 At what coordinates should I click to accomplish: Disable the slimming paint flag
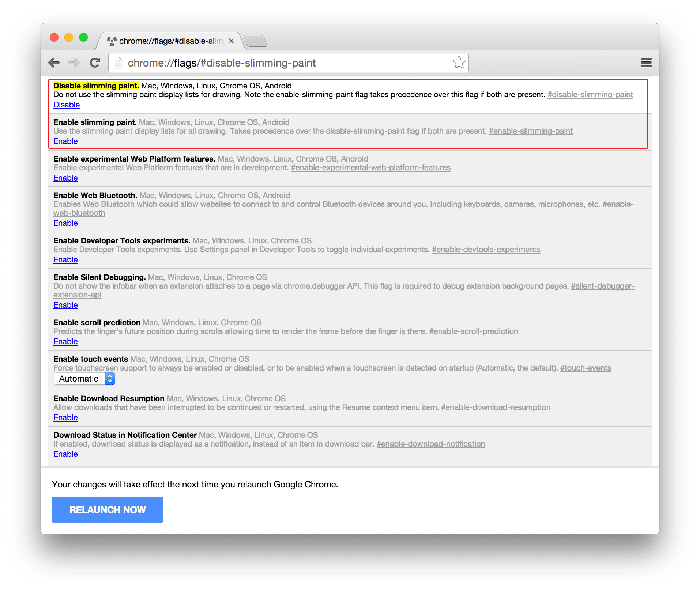point(67,105)
